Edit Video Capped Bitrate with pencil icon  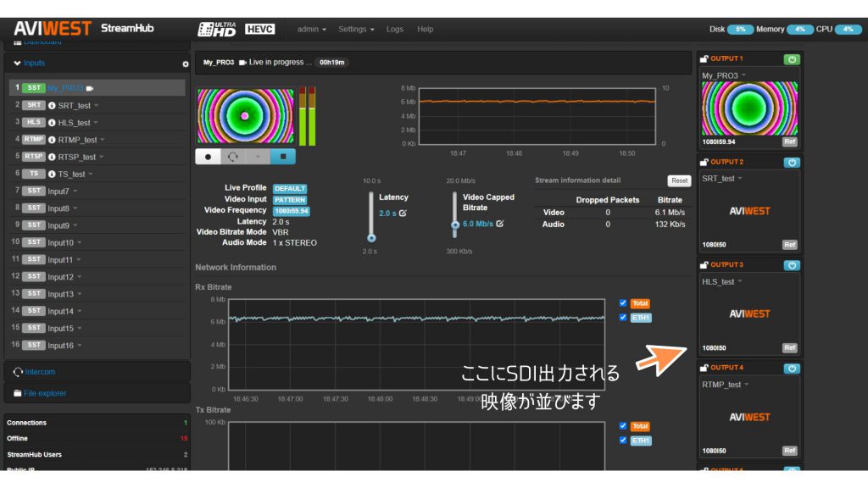(x=500, y=224)
